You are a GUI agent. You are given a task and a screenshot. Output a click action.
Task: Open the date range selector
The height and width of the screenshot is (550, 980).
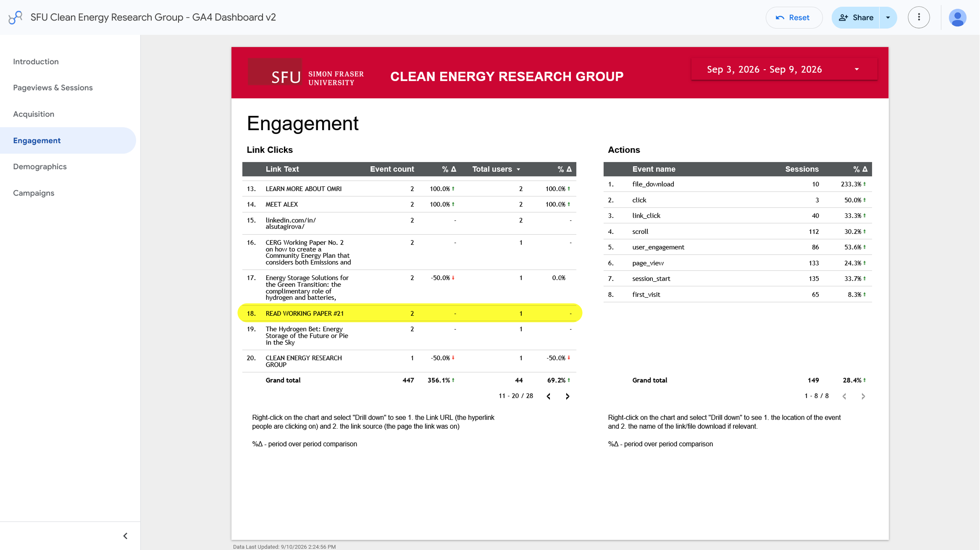click(x=784, y=69)
